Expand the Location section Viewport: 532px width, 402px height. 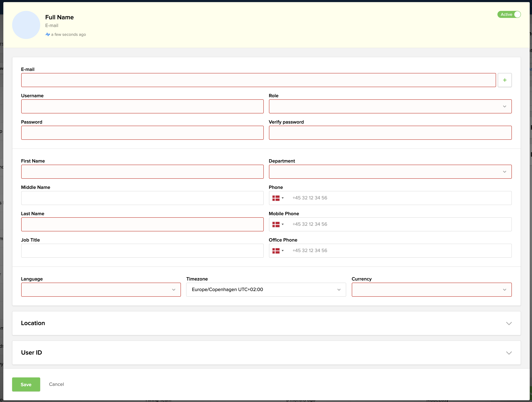pos(266,323)
